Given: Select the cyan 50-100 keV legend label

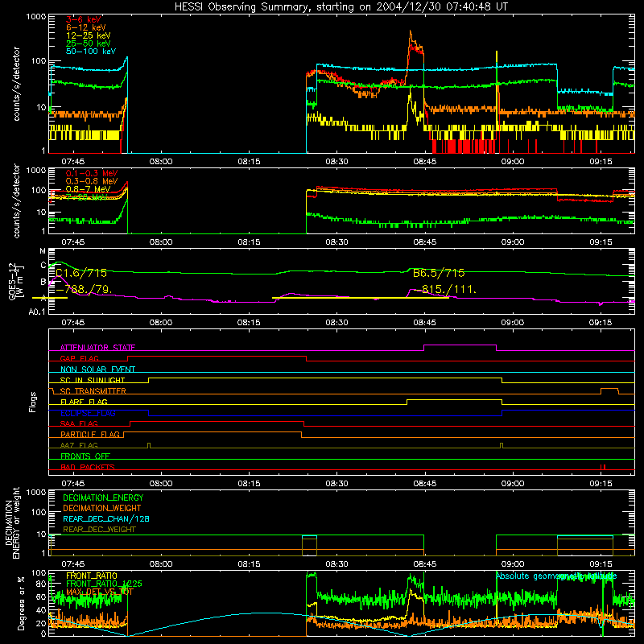Looking at the screenshot, I should coord(90,52).
